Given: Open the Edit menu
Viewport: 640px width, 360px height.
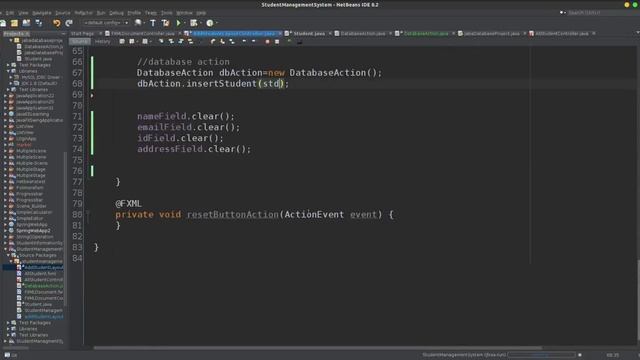Looking at the screenshot, I should [x=10, y=13].
